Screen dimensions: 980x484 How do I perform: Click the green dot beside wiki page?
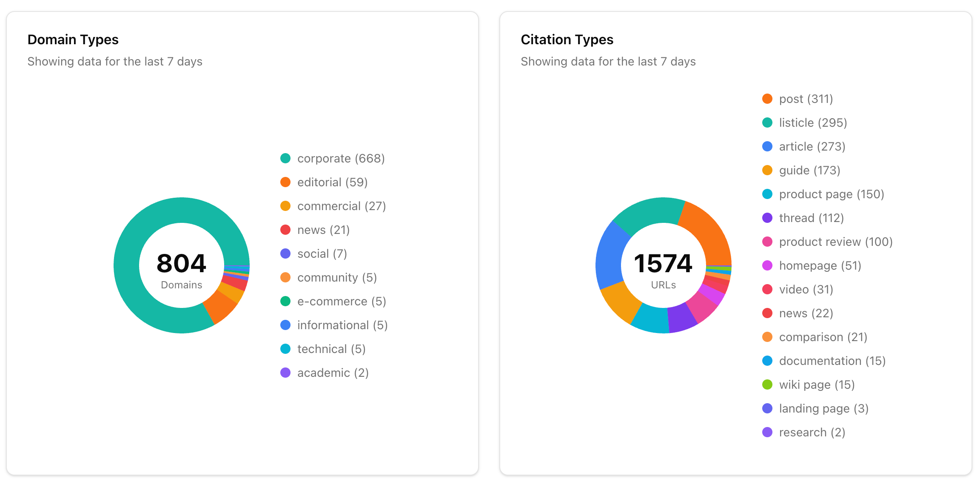pos(767,384)
